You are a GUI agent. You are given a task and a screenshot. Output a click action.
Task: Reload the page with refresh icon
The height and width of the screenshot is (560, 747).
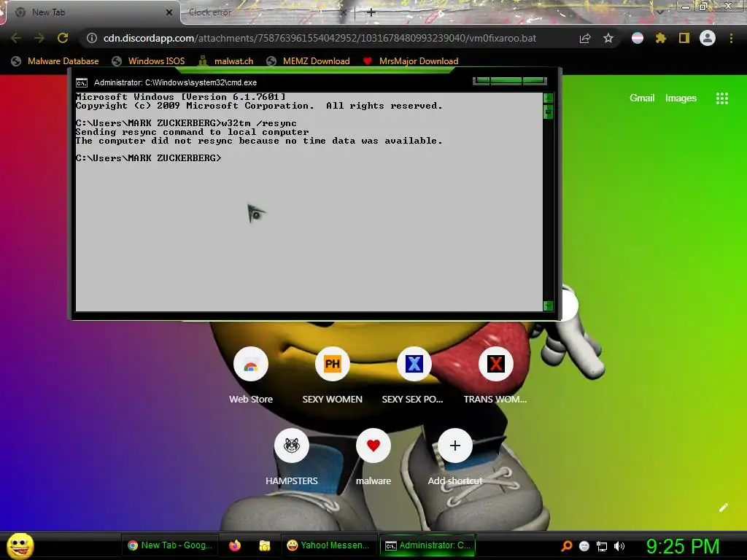tap(63, 38)
